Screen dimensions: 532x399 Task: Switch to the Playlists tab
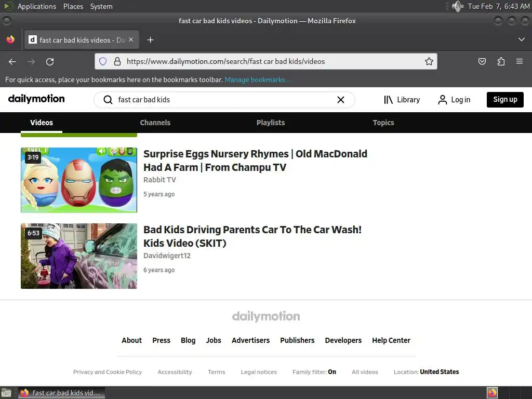click(x=270, y=123)
